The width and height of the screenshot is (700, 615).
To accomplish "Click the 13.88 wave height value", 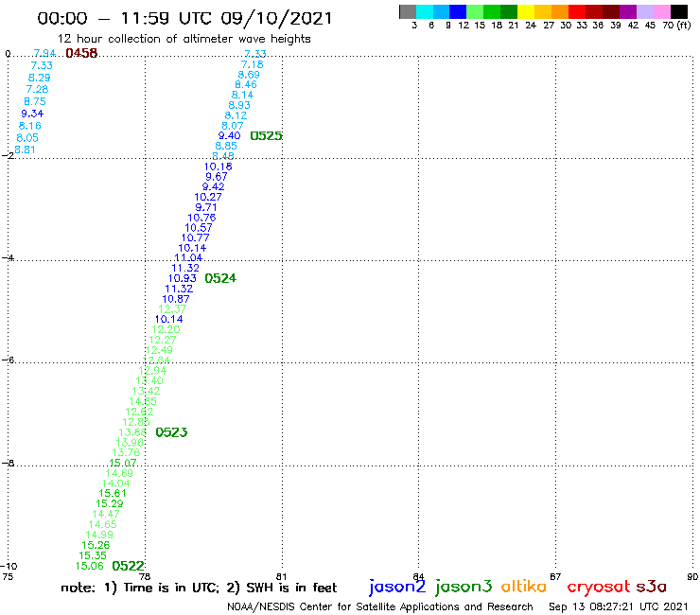I will (132, 432).
